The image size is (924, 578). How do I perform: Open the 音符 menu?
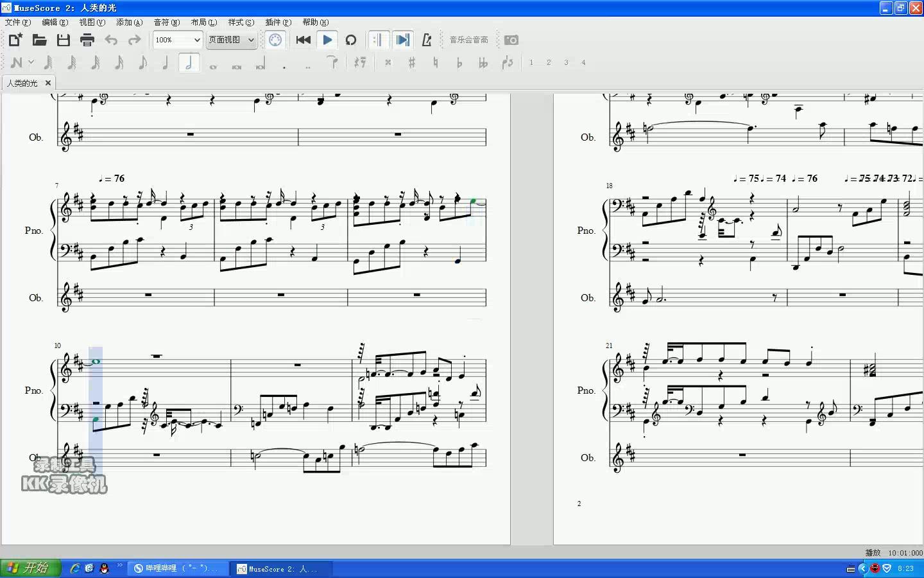click(166, 22)
